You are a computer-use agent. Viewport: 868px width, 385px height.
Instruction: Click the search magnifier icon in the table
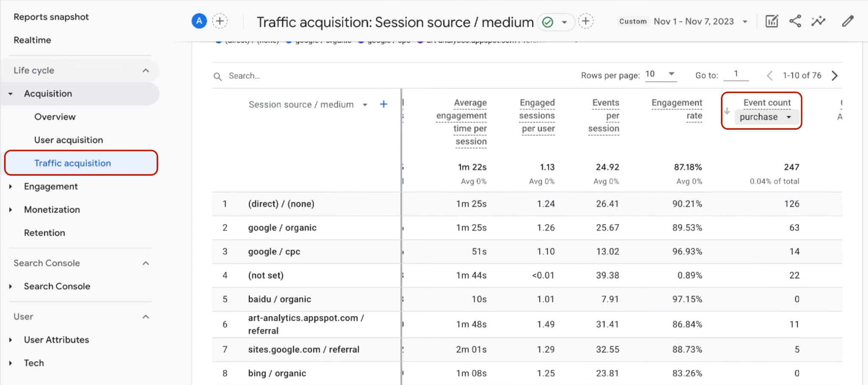217,76
